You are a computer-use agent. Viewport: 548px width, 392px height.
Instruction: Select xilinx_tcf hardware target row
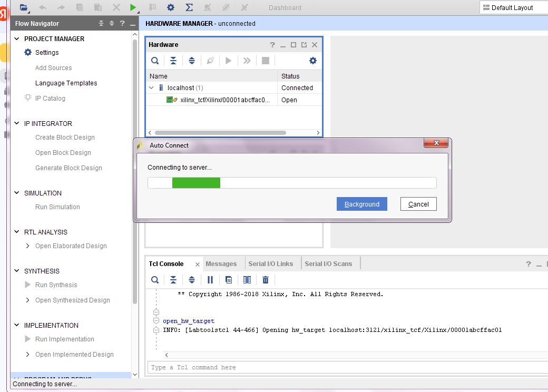233,100
